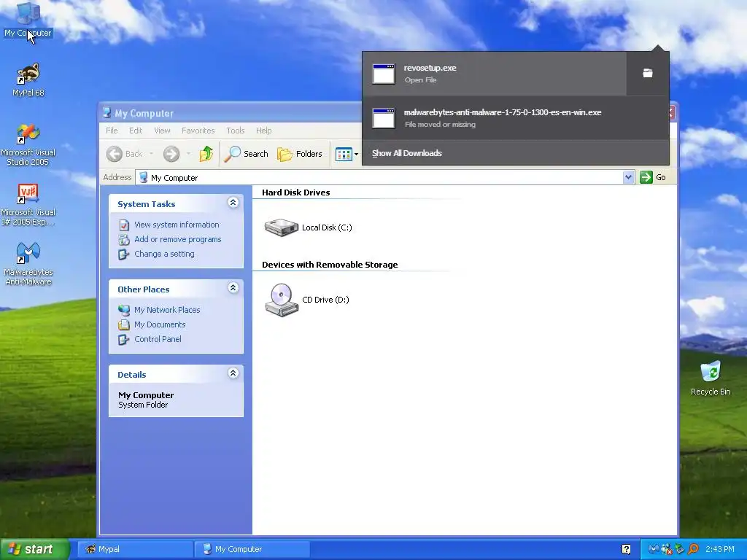Click Add or remove programs link
Viewport: 747px width, 560px height.
pyautogui.click(x=178, y=239)
